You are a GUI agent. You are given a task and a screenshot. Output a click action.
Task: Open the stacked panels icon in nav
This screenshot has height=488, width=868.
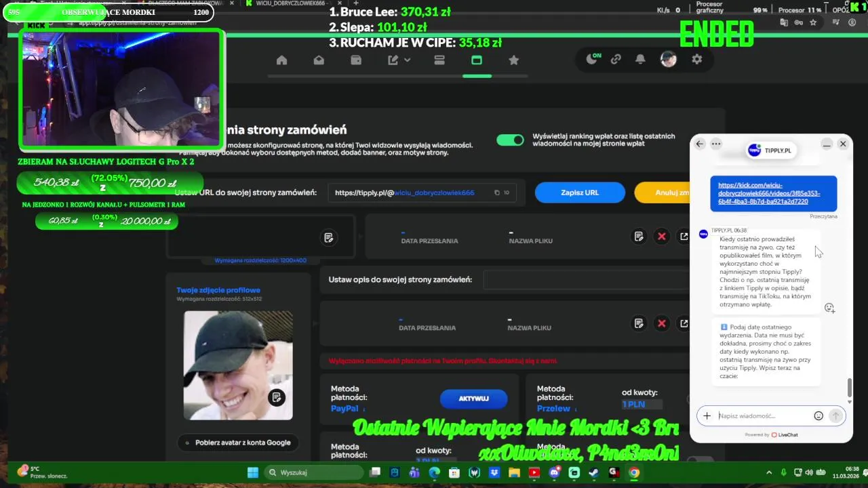click(x=439, y=60)
